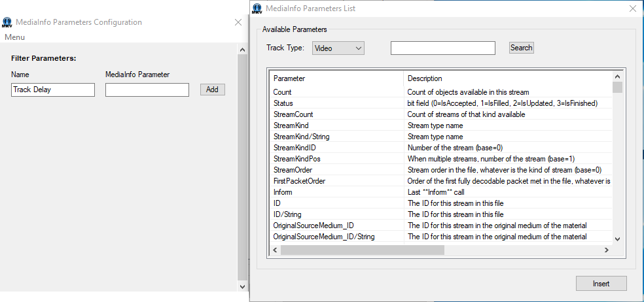
Task: Select the StreamCount parameter row
Action: coord(440,114)
